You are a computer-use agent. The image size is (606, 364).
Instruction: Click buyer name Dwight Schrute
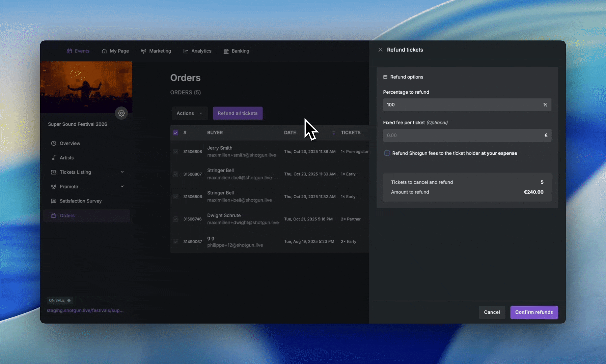[224, 215]
